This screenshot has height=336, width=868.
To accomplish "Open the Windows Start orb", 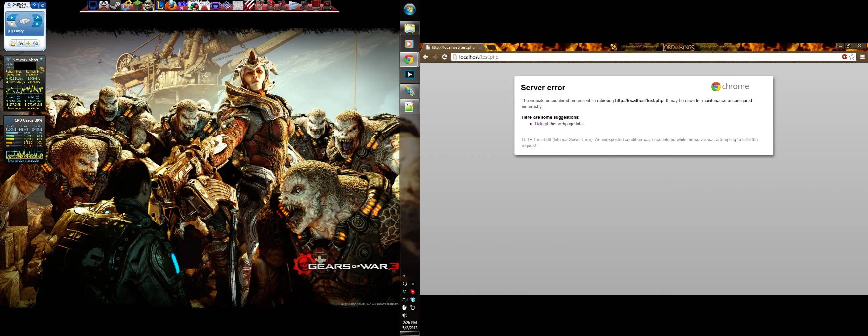I will click(x=410, y=9).
